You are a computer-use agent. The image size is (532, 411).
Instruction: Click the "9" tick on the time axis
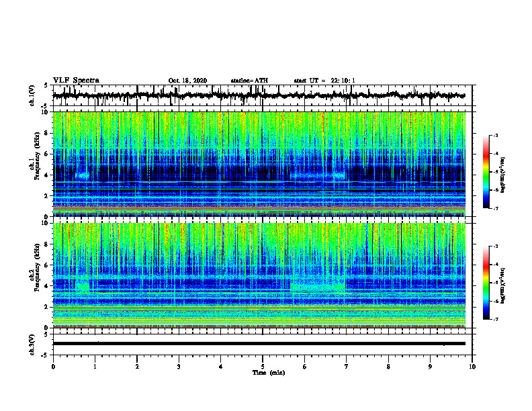[430, 367]
